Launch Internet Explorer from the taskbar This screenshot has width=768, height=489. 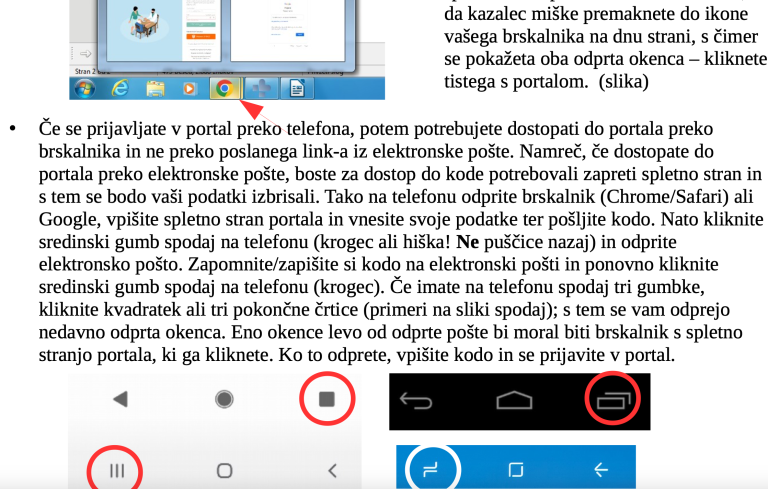tap(120, 89)
